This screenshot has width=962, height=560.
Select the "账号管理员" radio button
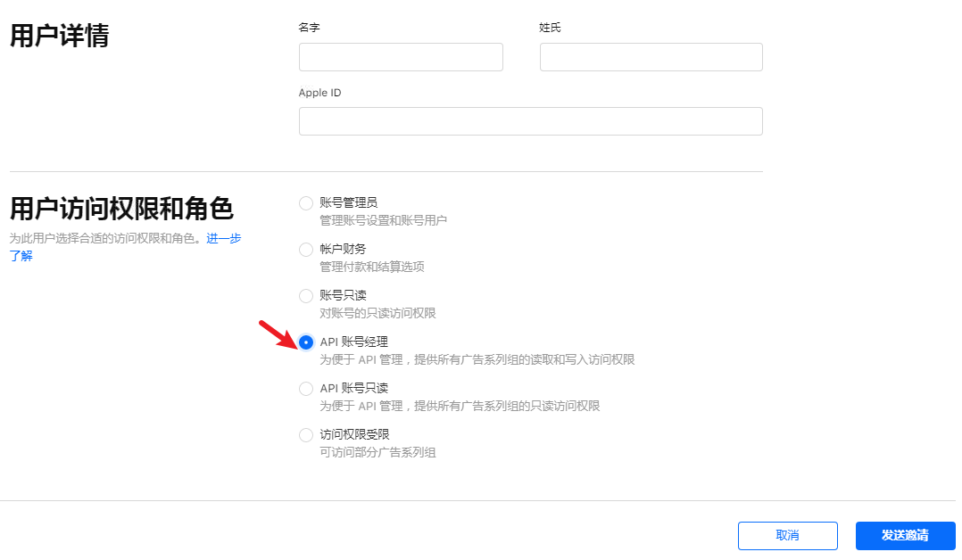pos(306,202)
